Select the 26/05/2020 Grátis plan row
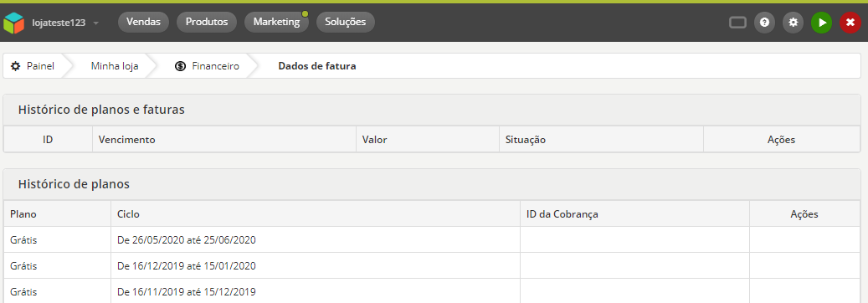 coord(432,240)
